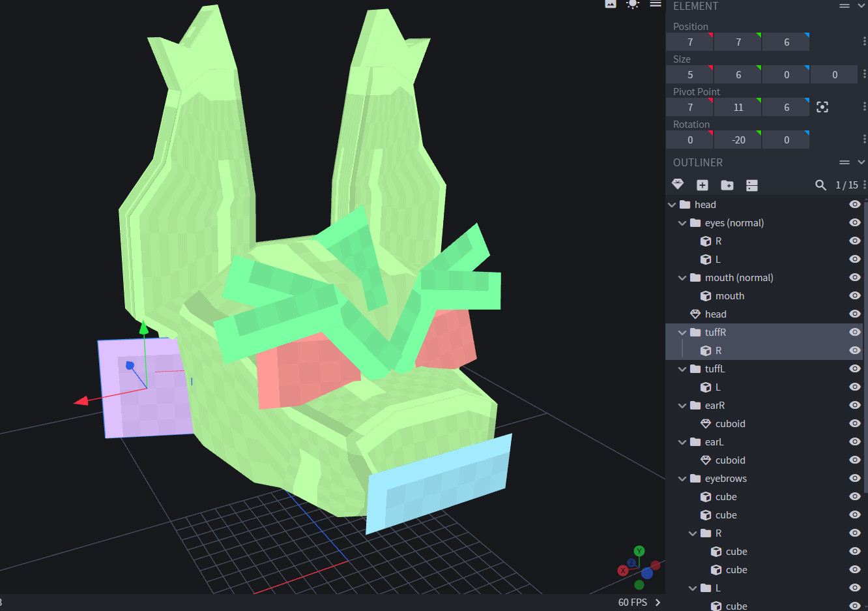Click the Element panel drag handle

pos(845,6)
